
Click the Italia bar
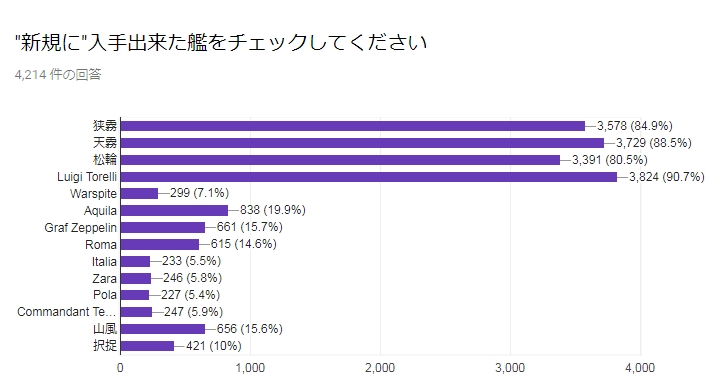click(x=135, y=262)
